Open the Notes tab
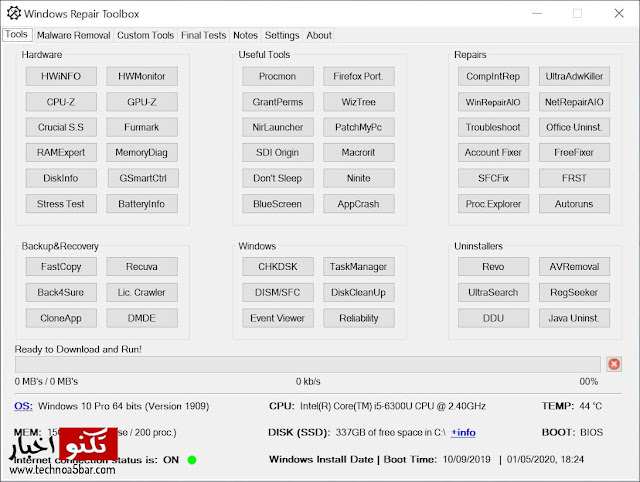Screen dimensions: 640x482 pyautogui.click(x=245, y=36)
